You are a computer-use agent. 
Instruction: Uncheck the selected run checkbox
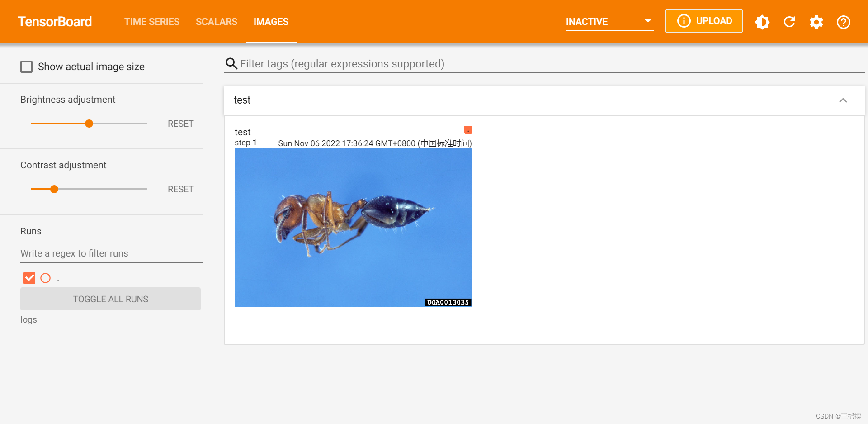29,278
